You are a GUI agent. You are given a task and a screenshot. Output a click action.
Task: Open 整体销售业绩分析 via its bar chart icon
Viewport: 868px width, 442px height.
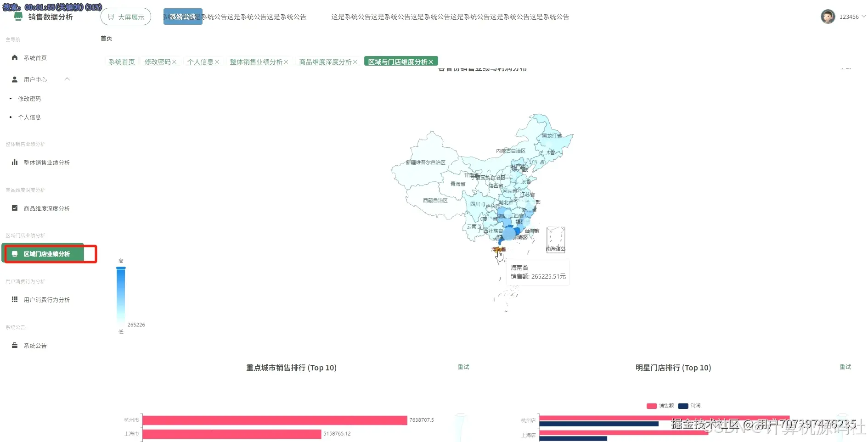tap(14, 162)
